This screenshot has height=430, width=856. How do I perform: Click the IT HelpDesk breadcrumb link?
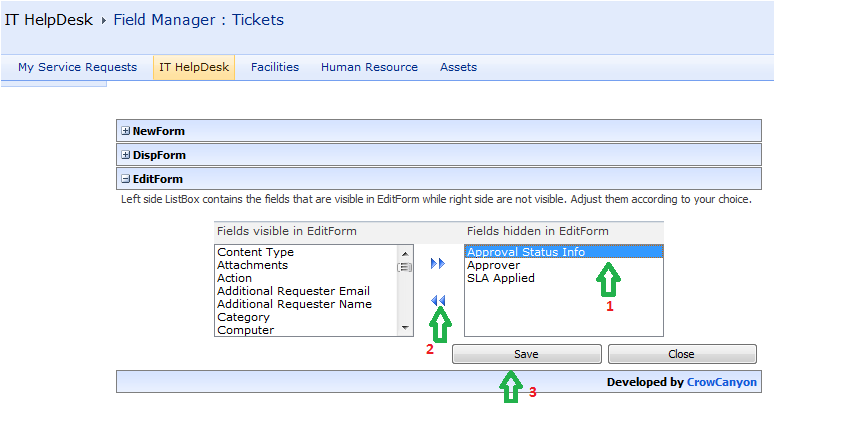pos(48,20)
